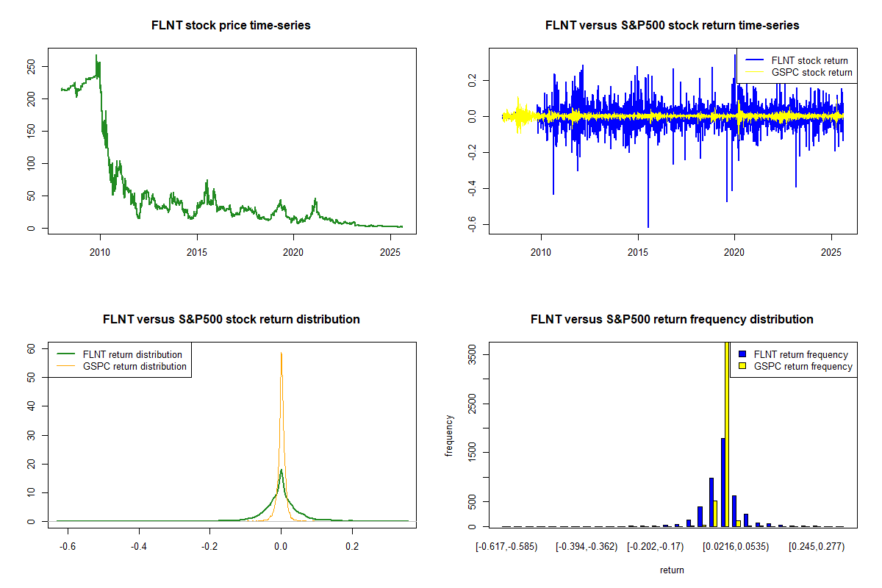Click the 2025 tick on the stock price chart
Image resolution: width=882 pixels, height=588 pixels.
(x=390, y=253)
